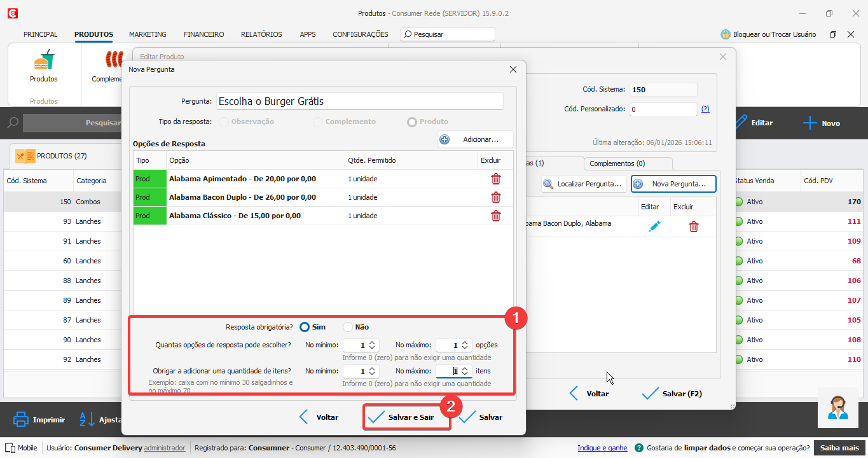Click the Imprimir printer icon
Viewport: 868px width, 458px height.
point(21,419)
